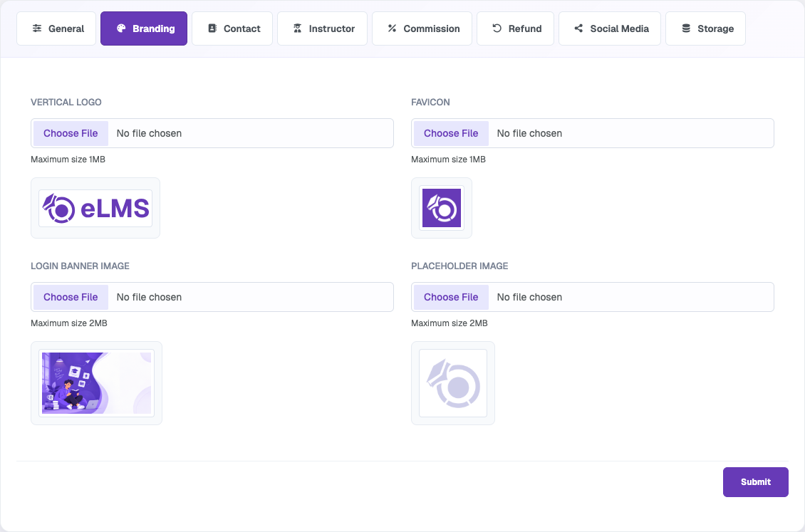Click 'No file chosen' in Favicon field

pos(529,133)
